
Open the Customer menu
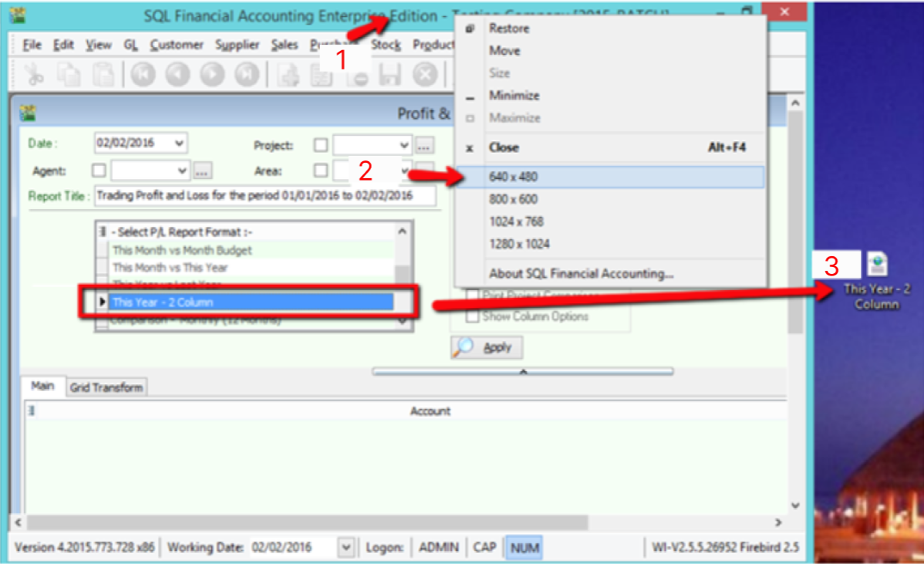177,45
